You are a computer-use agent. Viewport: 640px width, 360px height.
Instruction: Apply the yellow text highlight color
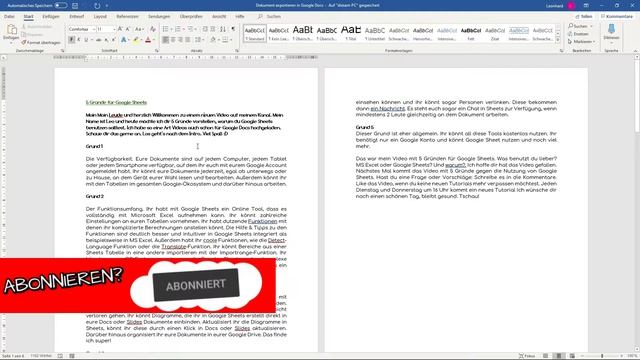click(136, 40)
